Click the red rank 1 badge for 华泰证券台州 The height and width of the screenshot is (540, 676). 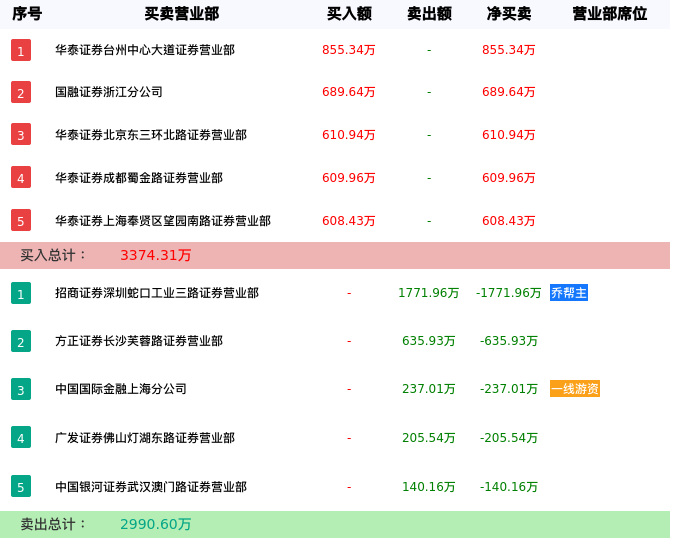(x=21, y=50)
